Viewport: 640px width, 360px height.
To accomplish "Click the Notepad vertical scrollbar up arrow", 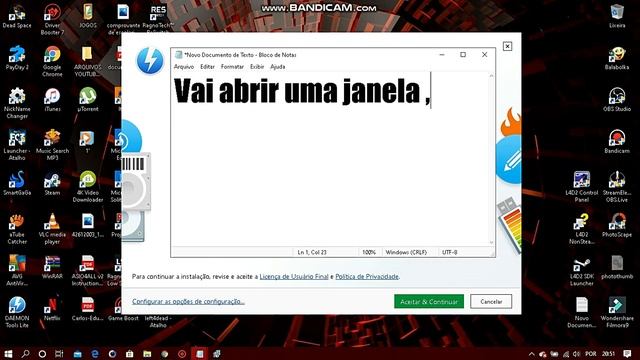I will (491, 76).
